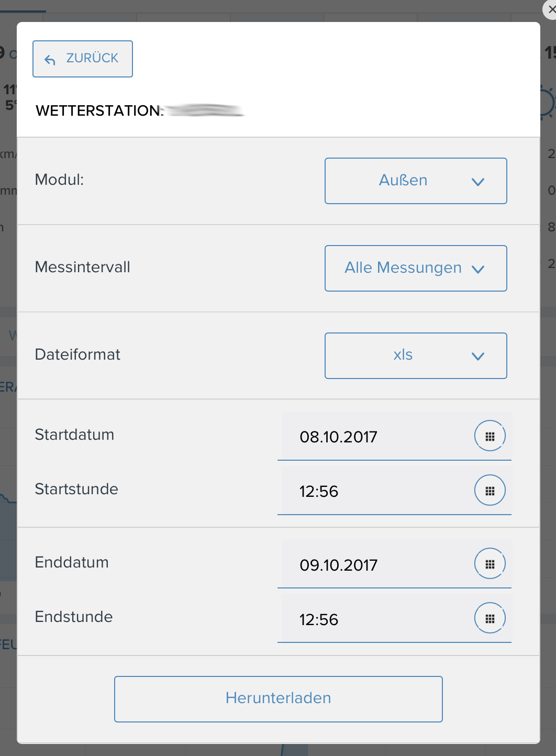This screenshot has height=756, width=556.
Task: Open the Endstunde time picker icon
Action: (x=490, y=618)
